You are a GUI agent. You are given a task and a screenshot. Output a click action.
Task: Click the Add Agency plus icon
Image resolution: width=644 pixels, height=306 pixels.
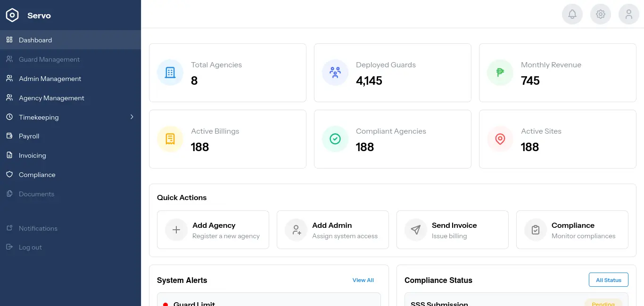point(176,230)
